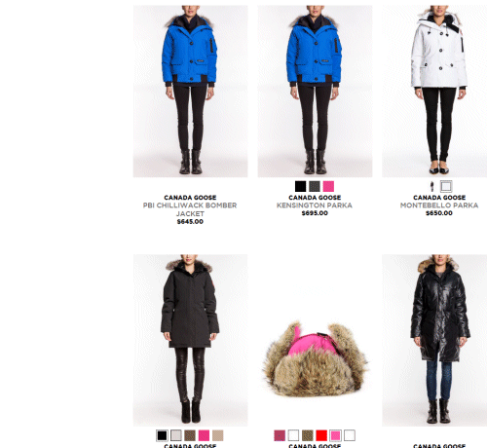The width and height of the screenshot is (487, 448).
Task: Select black swatch under long black parka
Action: click(x=162, y=435)
